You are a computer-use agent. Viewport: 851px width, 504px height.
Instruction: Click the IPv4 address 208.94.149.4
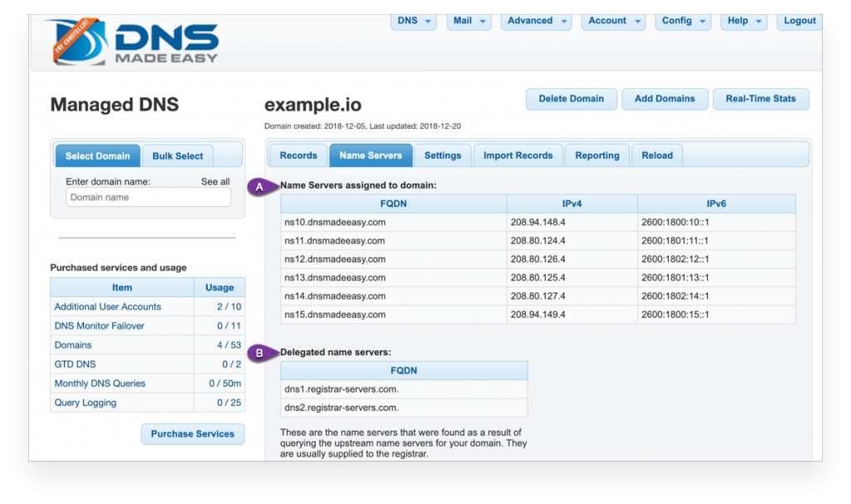click(x=538, y=314)
